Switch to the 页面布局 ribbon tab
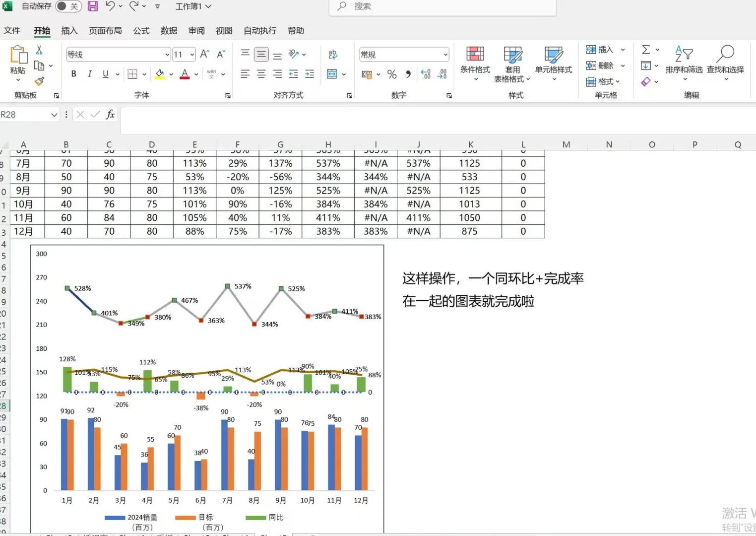The image size is (756, 536). [105, 31]
